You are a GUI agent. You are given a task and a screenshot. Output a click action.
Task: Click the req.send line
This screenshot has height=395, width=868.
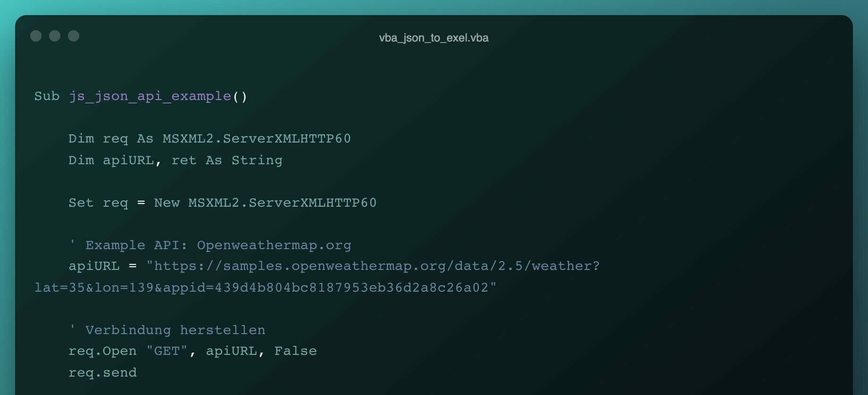click(x=102, y=373)
